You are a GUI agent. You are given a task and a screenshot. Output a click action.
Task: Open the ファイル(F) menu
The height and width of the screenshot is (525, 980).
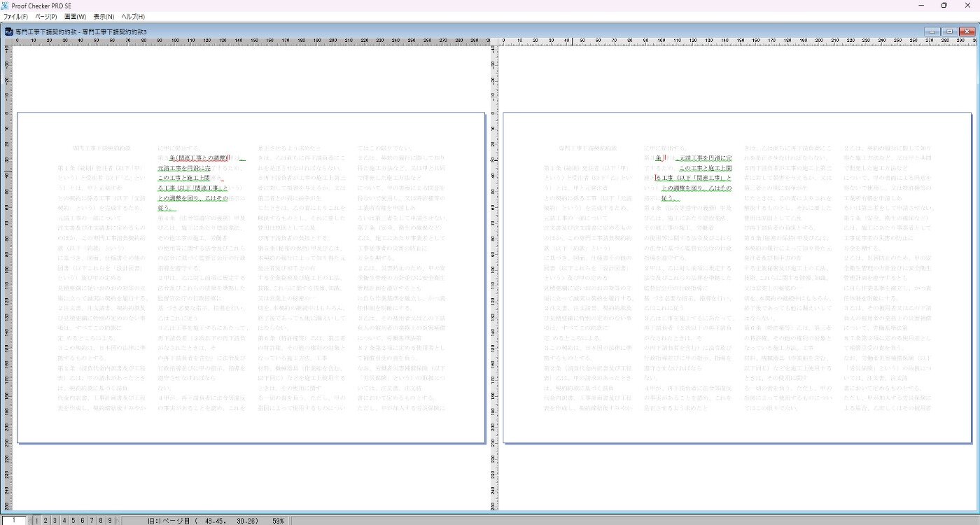(15, 16)
